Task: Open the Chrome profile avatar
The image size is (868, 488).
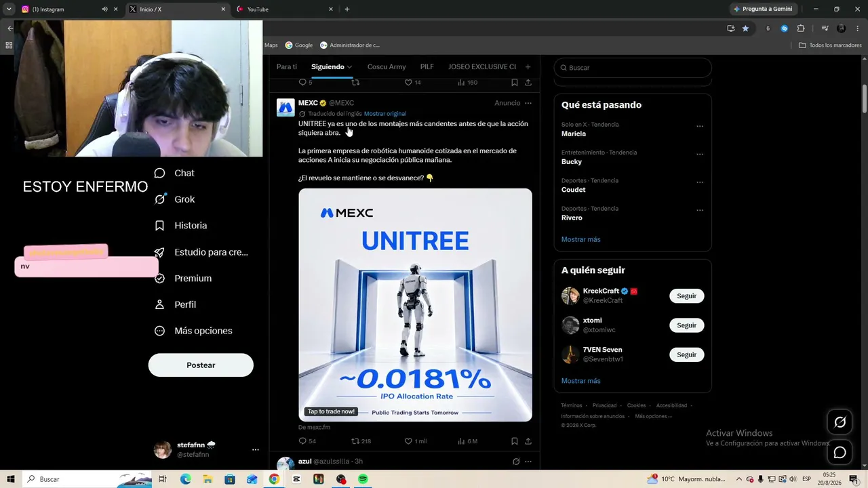Action: pos(842,28)
